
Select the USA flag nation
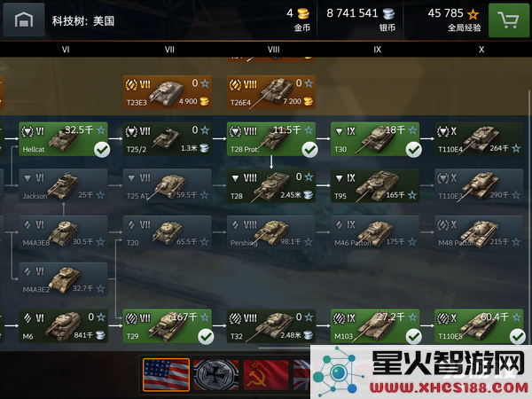click(167, 374)
